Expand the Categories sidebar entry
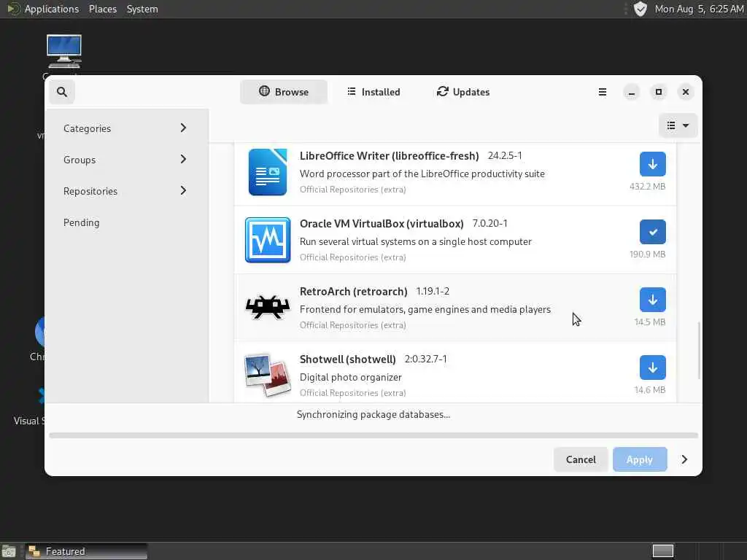The image size is (747, 560). 125,128
